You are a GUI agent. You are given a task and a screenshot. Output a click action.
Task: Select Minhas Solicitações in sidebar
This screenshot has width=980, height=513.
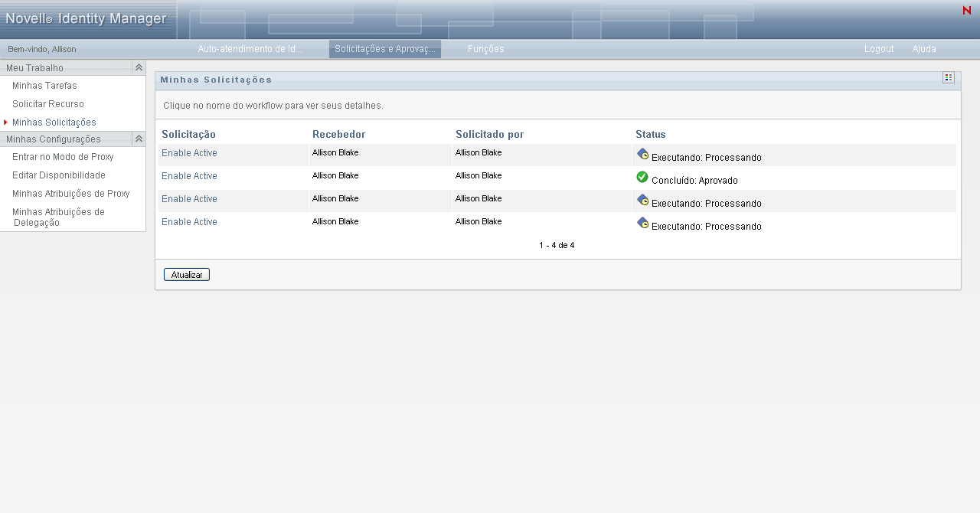54,123
